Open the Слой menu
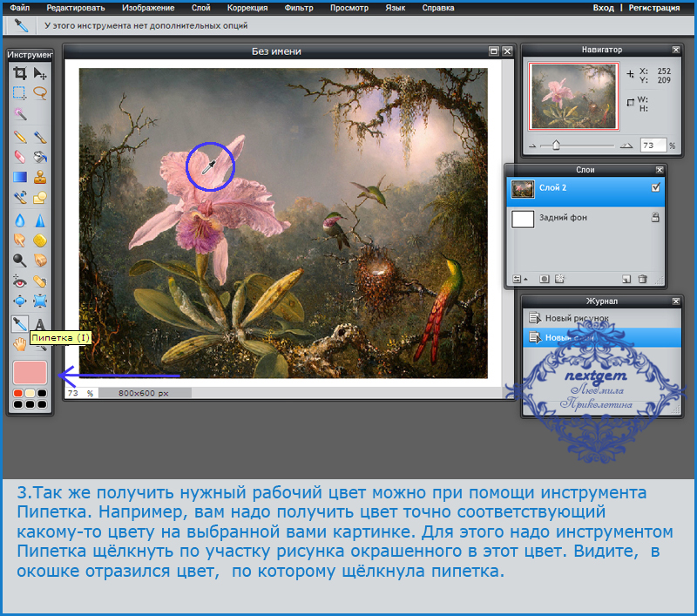This screenshot has width=697, height=616. pos(201,8)
